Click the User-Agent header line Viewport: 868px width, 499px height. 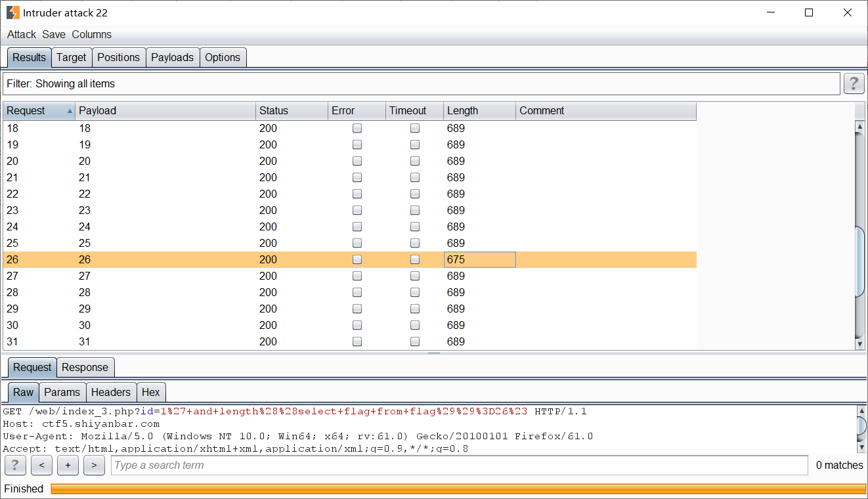(298, 437)
